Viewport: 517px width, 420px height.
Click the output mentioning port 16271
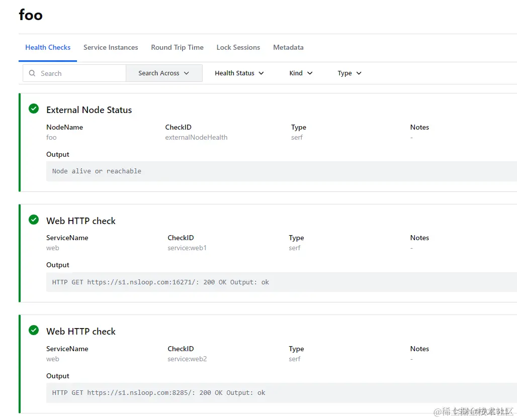tap(160, 282)
